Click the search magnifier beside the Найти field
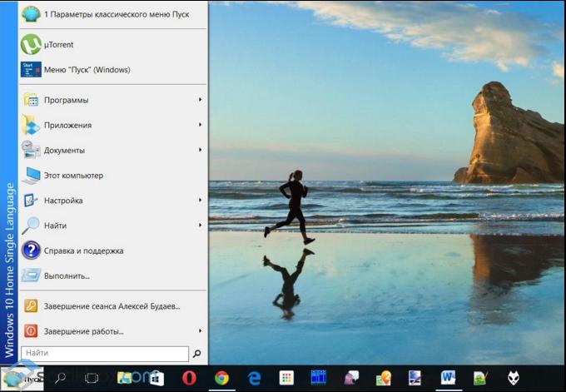Screen dimensions: 566x392 pos(197,354)
